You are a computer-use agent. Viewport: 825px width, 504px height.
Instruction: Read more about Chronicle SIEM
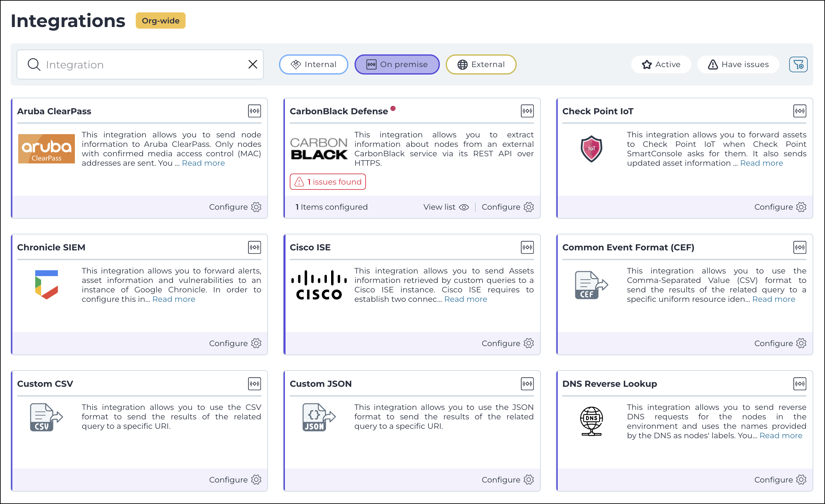coord(174,299)
